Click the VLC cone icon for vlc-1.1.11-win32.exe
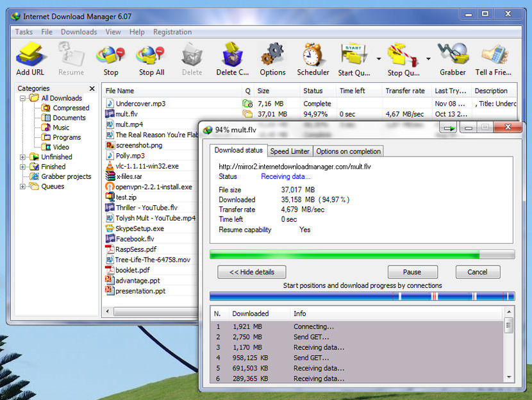Screen dimensions: 532x400 pos(110,166)
